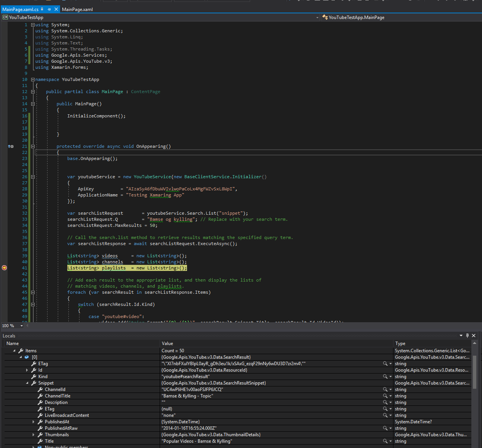Collapse the OnAppearing method outline
482x448 pixels.
[x=33, y=146]
